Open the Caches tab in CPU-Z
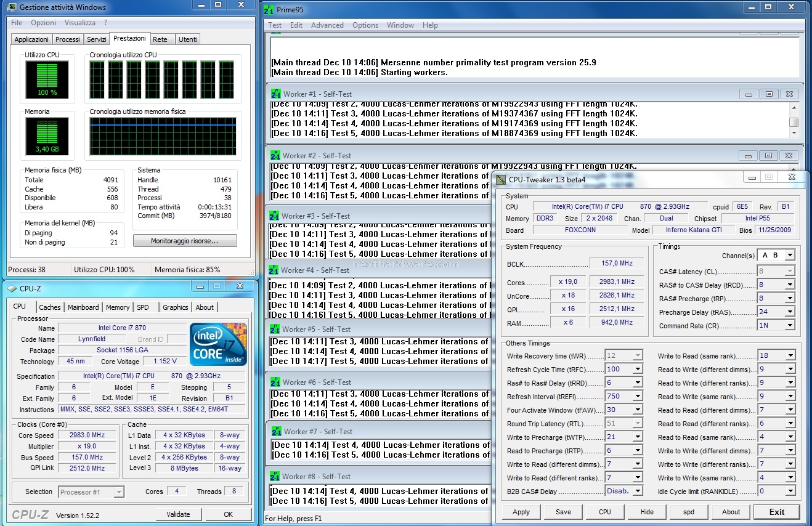 tap(50, 307)
